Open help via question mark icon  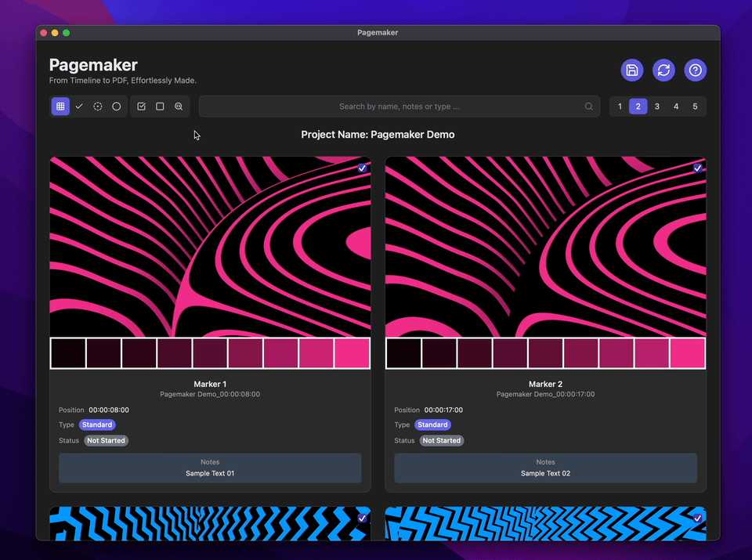[x=695, y=70]
